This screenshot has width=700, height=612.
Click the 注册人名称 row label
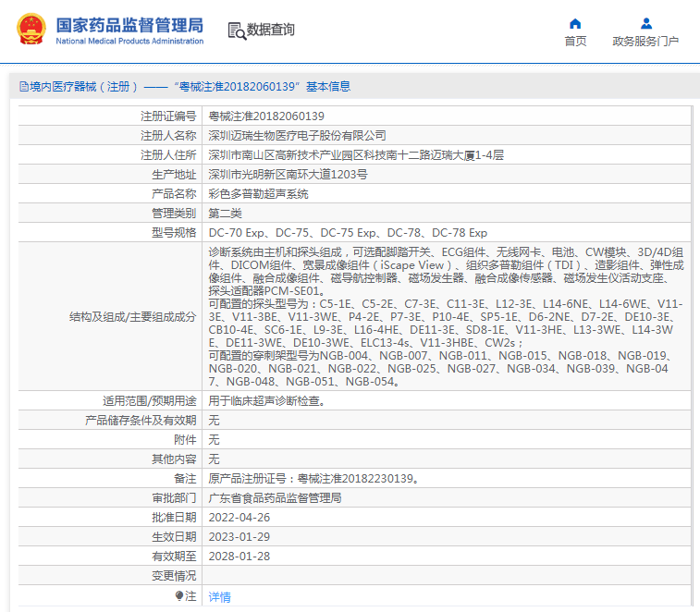tap(168, 135)
